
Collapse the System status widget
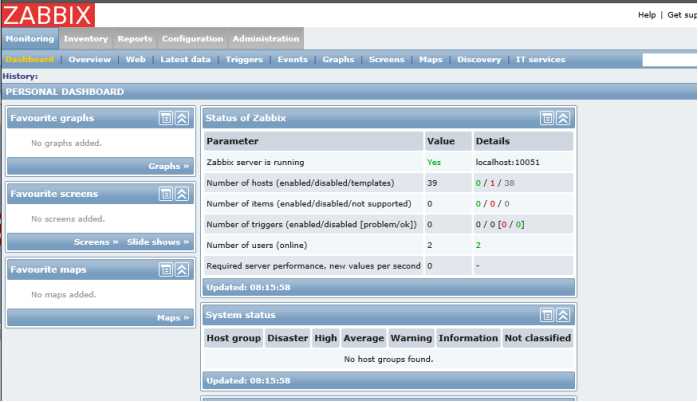563,315
